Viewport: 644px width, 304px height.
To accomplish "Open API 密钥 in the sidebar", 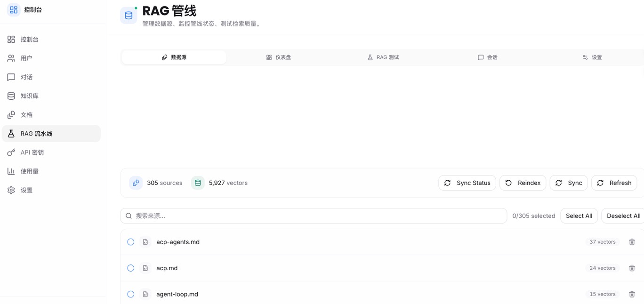I will pyautogui.click(x=51, y=152).
